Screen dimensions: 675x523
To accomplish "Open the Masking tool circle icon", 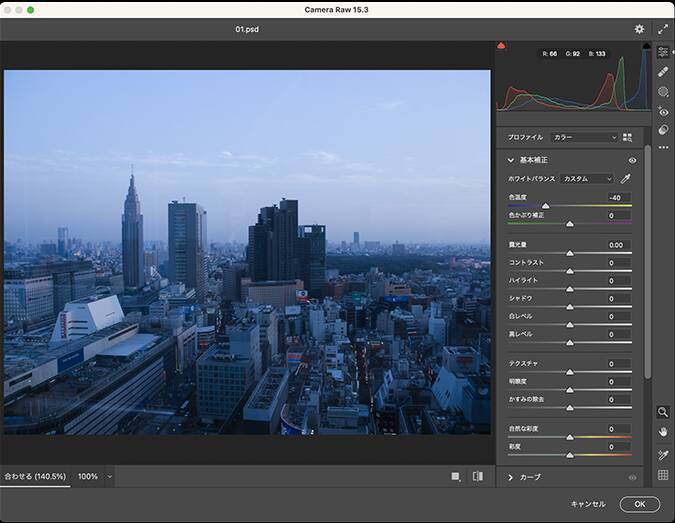I will click(663, 92).
